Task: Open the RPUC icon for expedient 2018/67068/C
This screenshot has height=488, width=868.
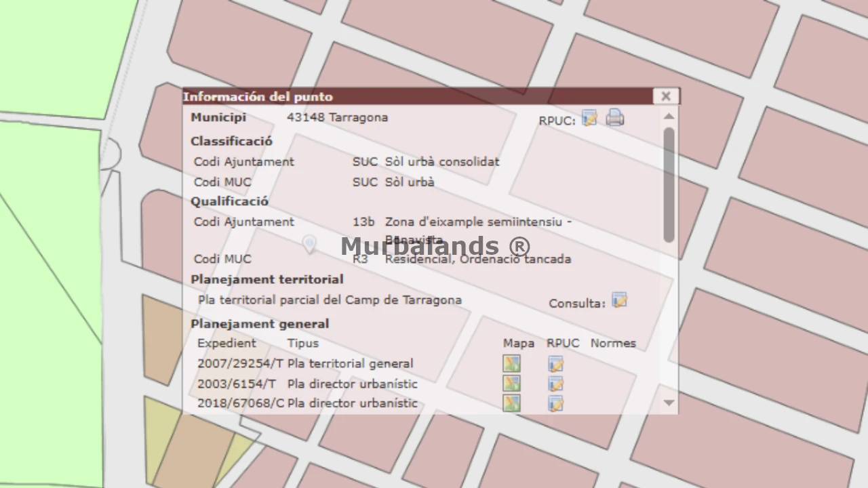Action: (x=555, y=404)
